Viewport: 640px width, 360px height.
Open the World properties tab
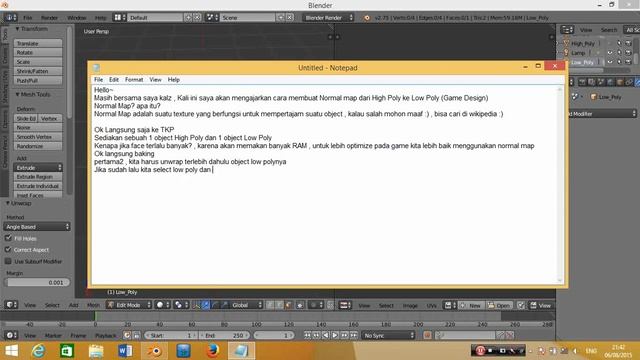point(610,82)
